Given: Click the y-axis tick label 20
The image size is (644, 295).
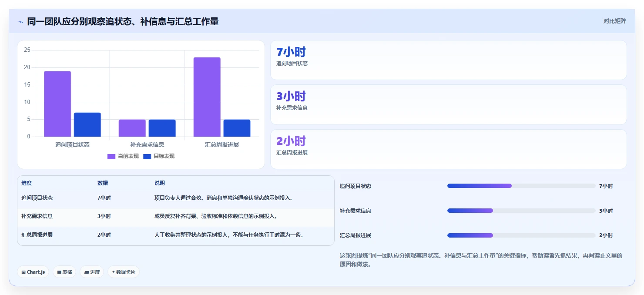Looking at the screenshot, I should (27, 67).
